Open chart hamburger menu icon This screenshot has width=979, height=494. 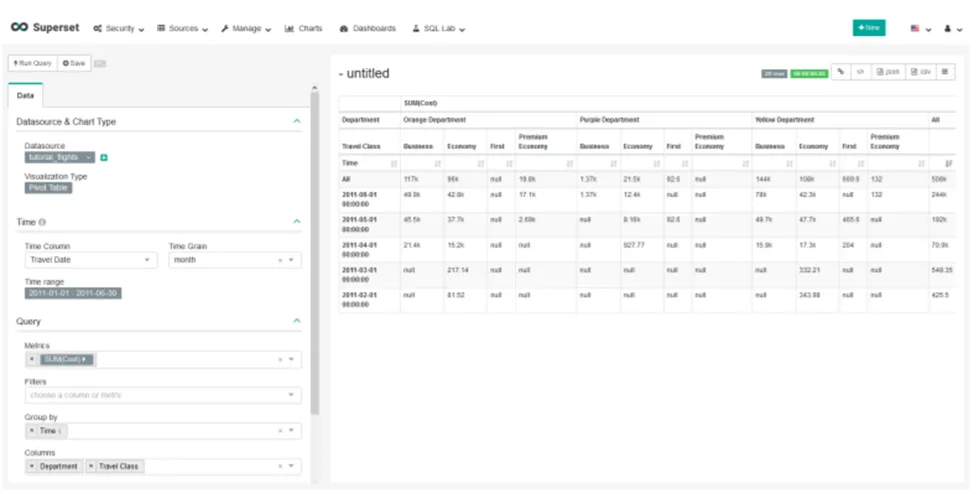[945, 72]
